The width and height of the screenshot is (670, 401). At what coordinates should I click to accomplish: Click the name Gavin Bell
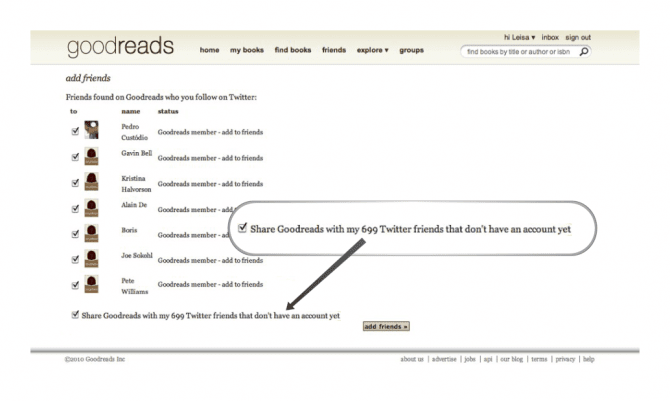(136, 153)
